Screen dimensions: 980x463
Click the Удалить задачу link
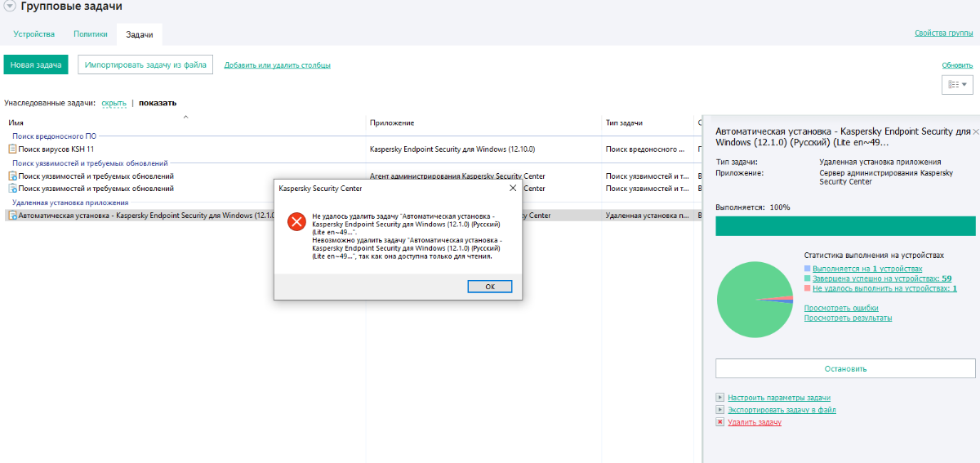click(x=755, y=422)
